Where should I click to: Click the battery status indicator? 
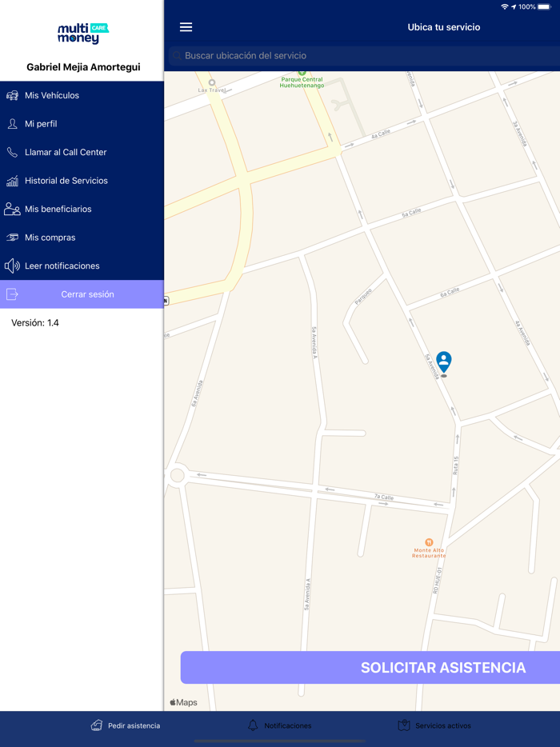pos(544,6)
